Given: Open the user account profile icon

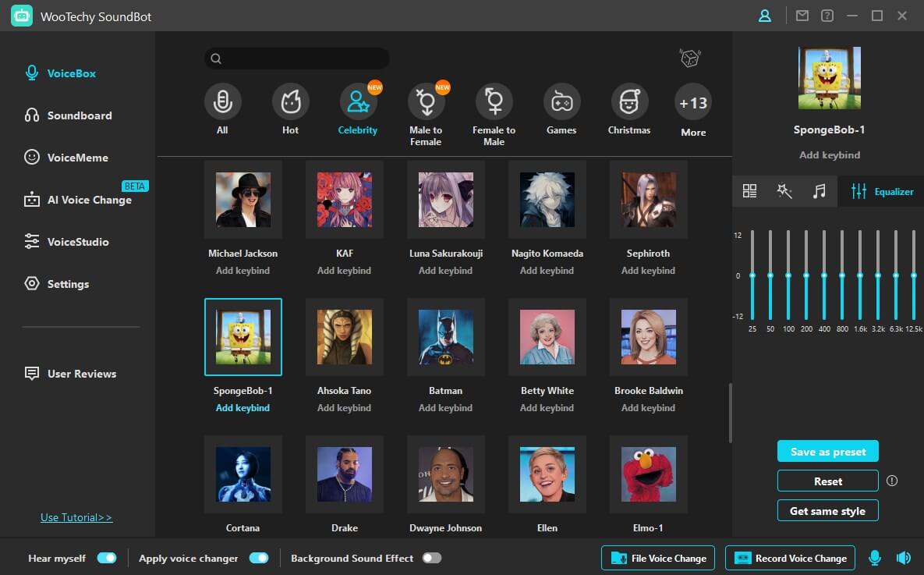Looking at the screenshot, I should [x=764, y=16].
